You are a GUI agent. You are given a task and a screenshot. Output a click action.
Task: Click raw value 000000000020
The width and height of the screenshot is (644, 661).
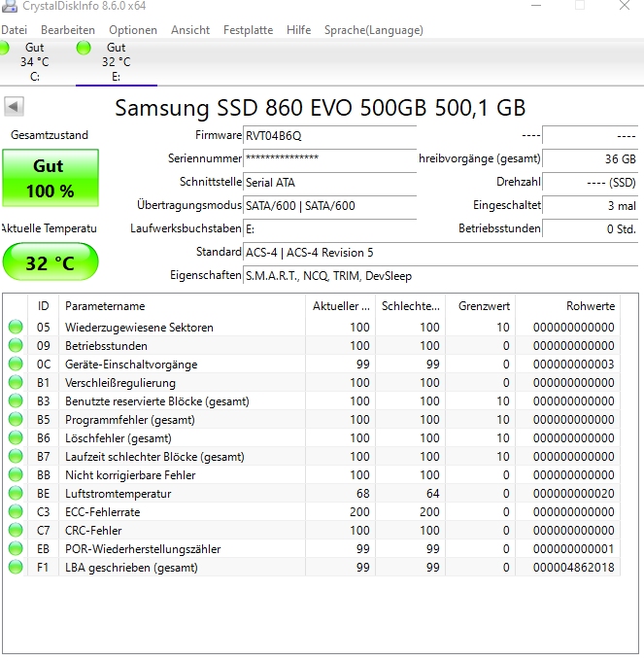(x=574, y=493)
